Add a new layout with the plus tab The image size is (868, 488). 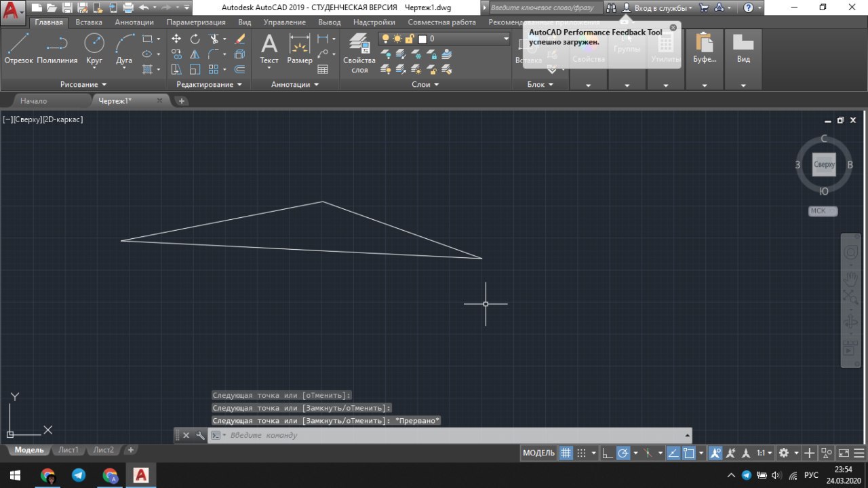coord(131,450)
